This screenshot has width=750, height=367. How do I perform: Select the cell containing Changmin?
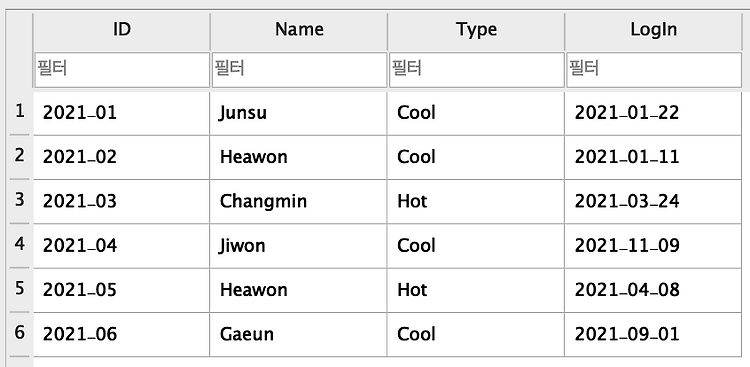[298, 201]
